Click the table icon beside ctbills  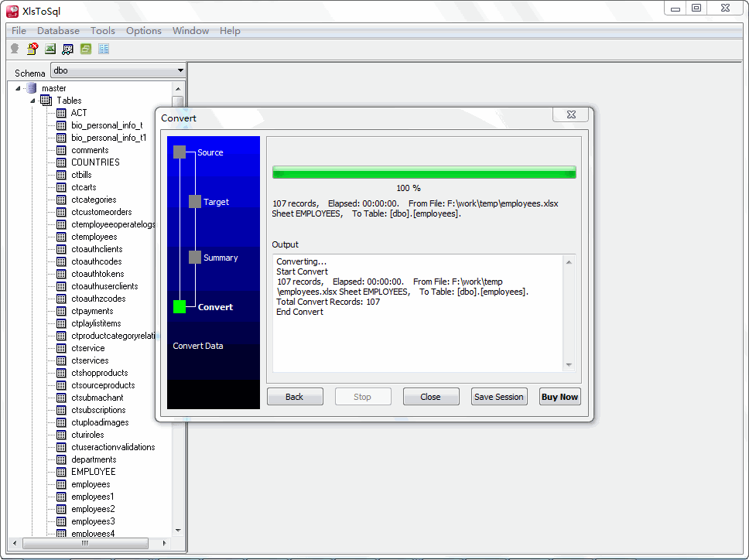click(x=61, y=175)
